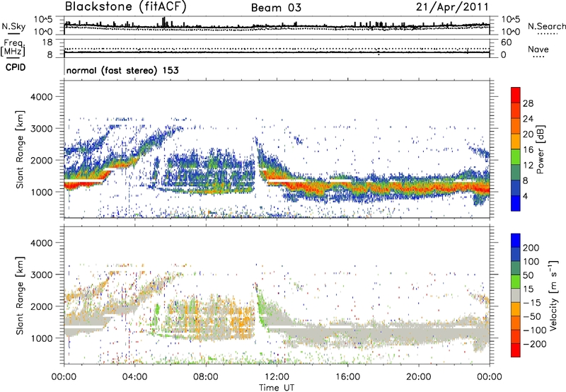
Task: Click '3000' on velocity panel range axis
Action: pos(41,275)
